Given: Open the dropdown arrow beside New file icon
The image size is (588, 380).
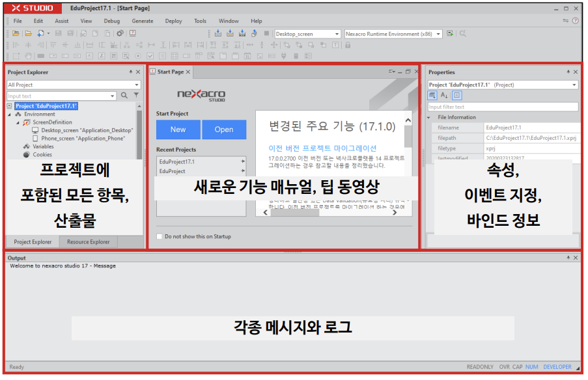Looking at the screenshot, I should (48, 34).
